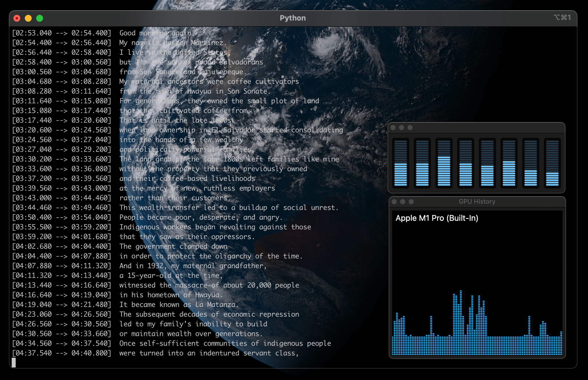Close the CPU core meter window

(393, 128)
